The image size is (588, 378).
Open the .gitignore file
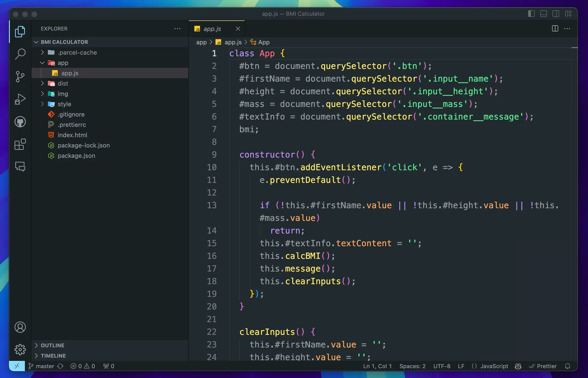(110, 114)
